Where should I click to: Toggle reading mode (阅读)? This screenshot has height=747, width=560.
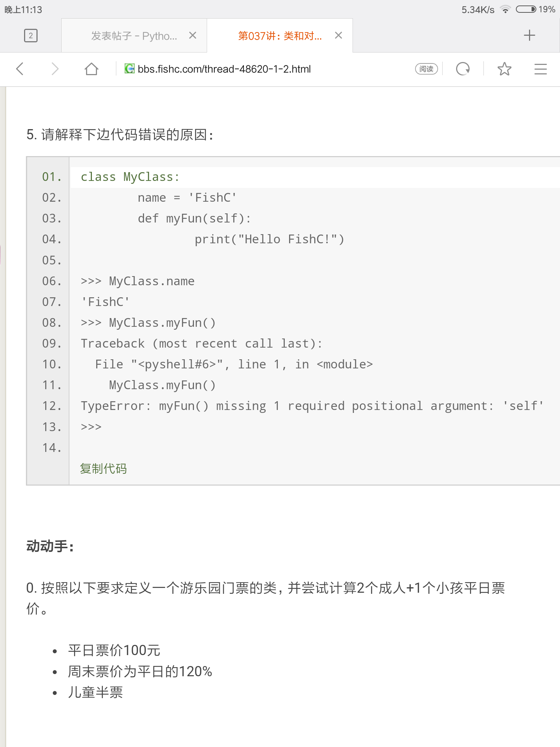click(426, 69)
